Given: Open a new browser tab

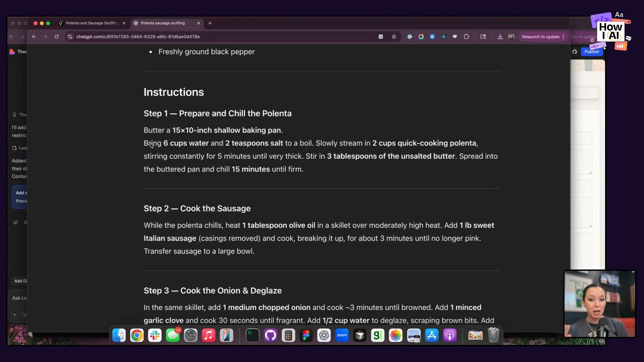Looking at the screenshot, I should 210,23.
